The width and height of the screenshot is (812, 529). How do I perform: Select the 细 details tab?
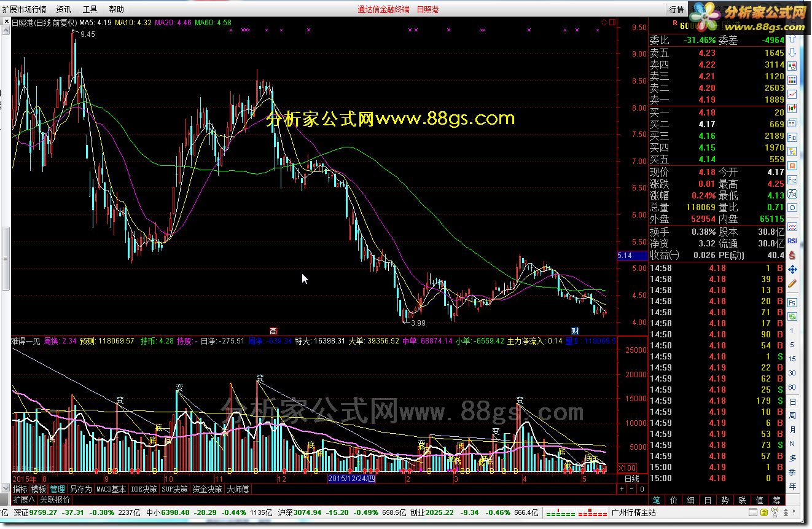point(691,500)
